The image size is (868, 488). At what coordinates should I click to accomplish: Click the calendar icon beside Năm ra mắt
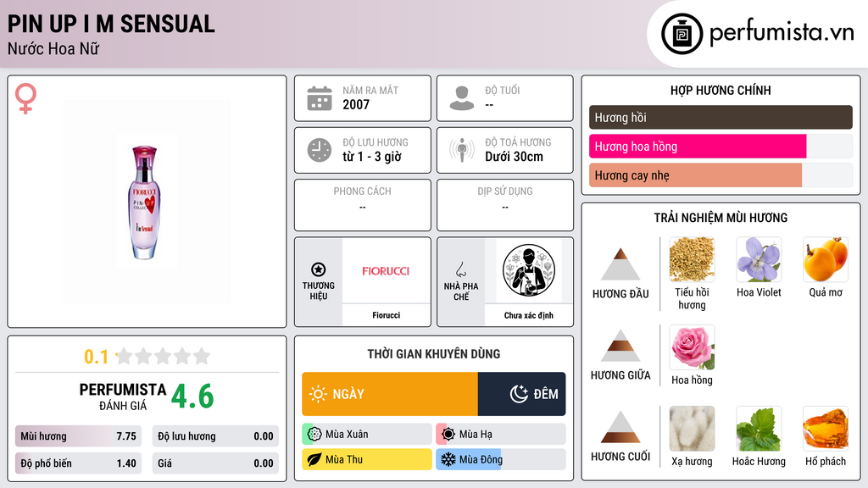click(x=320, y=98)
